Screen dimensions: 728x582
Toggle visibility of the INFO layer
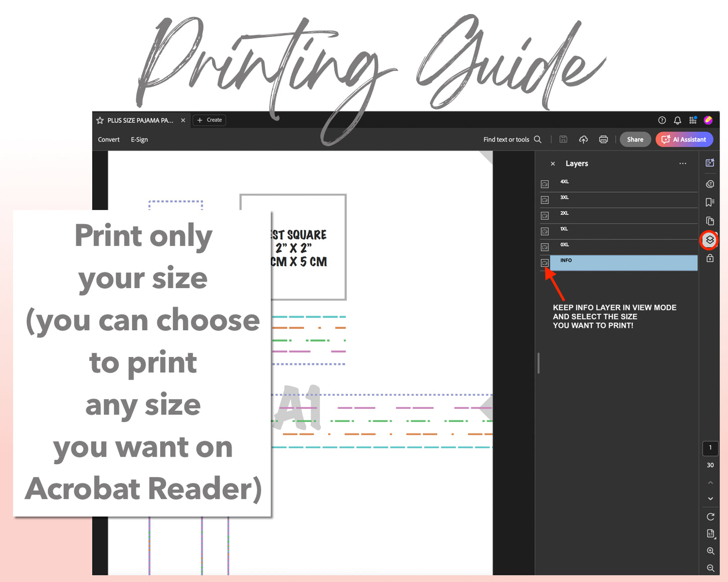coord(545,263)
